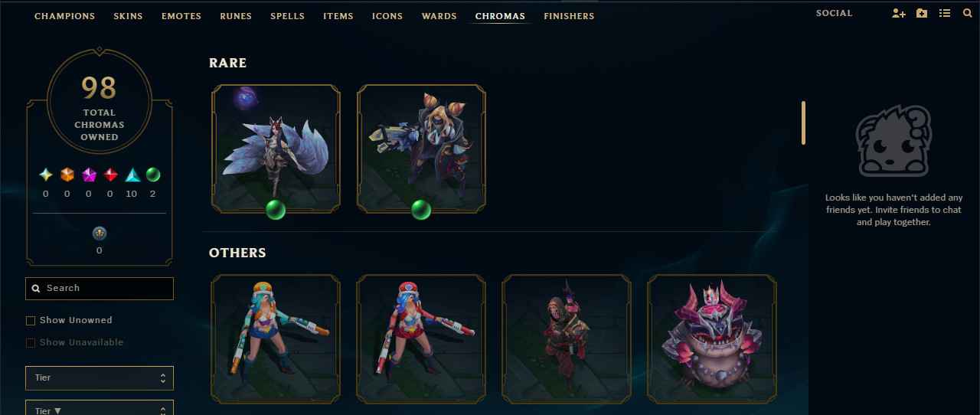Open the Finishers tab

[x=569, y=16]
